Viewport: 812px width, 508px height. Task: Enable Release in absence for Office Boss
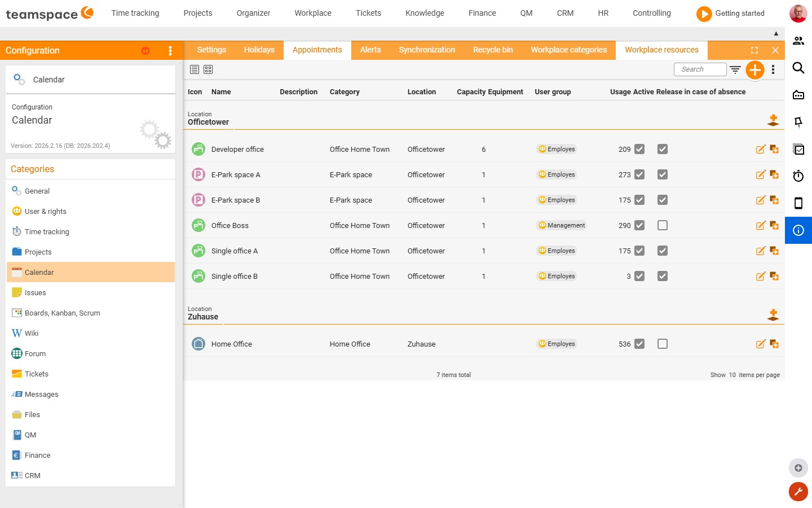click(x=663, y=225)
